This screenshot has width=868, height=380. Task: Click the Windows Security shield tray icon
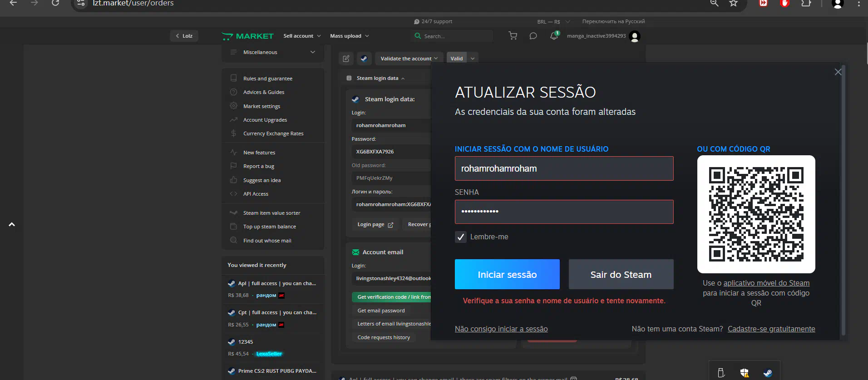(744, 373)
